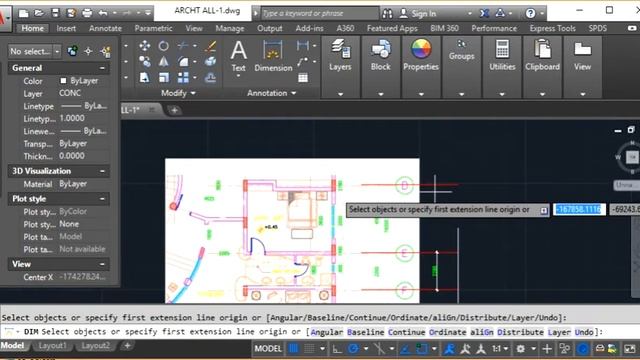
Task: Select the Copy tool in Modify panel
Action: click(144, 61)
